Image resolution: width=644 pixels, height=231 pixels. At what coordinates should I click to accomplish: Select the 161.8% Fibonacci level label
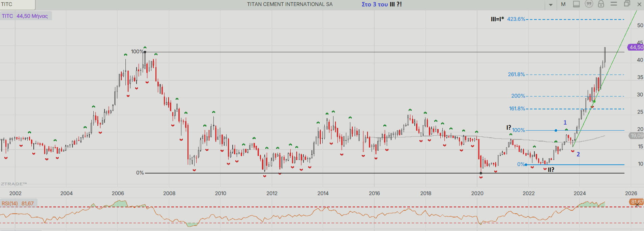(517, 108)
